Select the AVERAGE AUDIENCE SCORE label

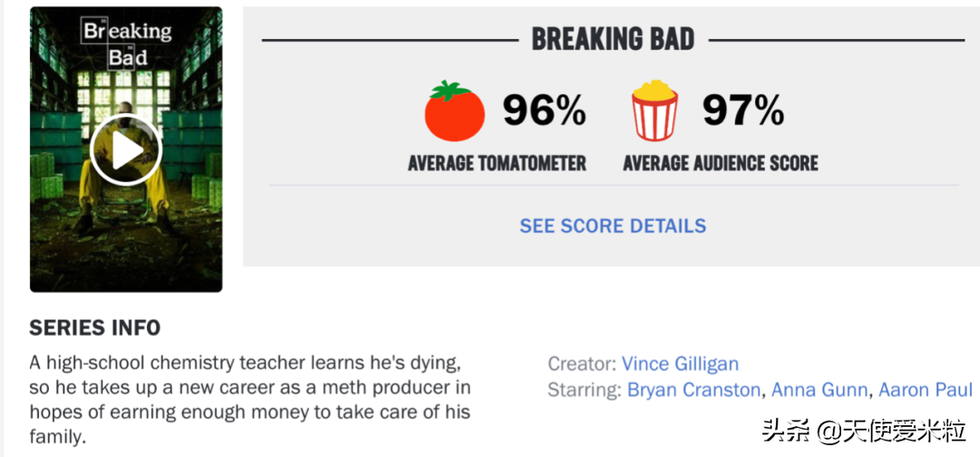(x=720, y=164)
